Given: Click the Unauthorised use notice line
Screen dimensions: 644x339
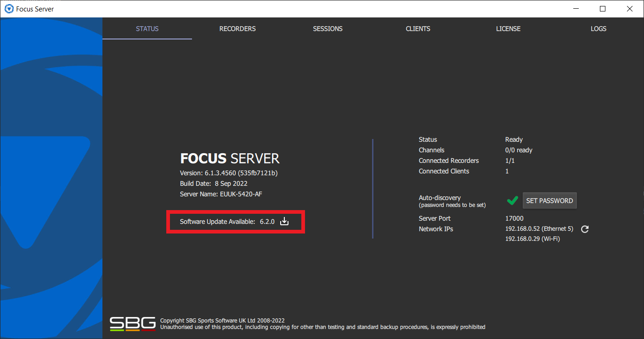Looking at the screenshot, I should click(x=323, y=327).
